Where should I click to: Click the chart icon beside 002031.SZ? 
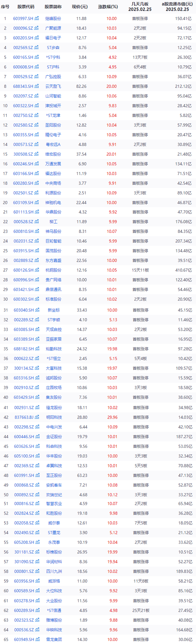[36, 241]
